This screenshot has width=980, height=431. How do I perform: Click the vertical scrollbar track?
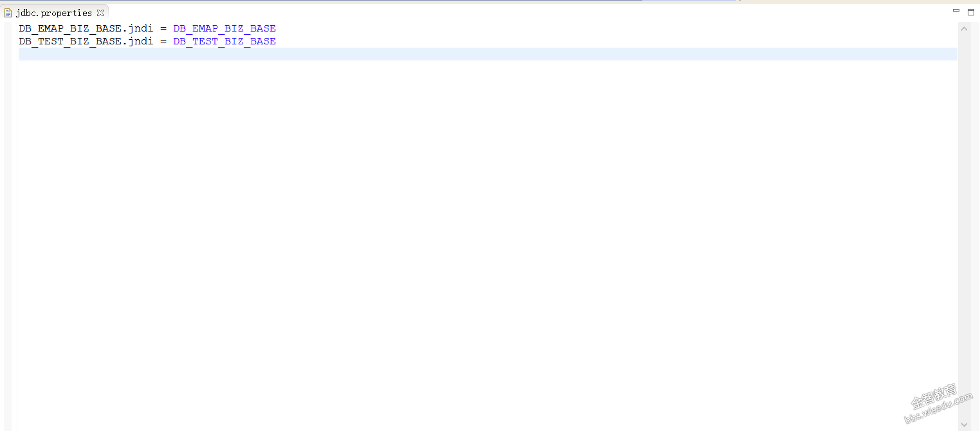click(964, 225)
